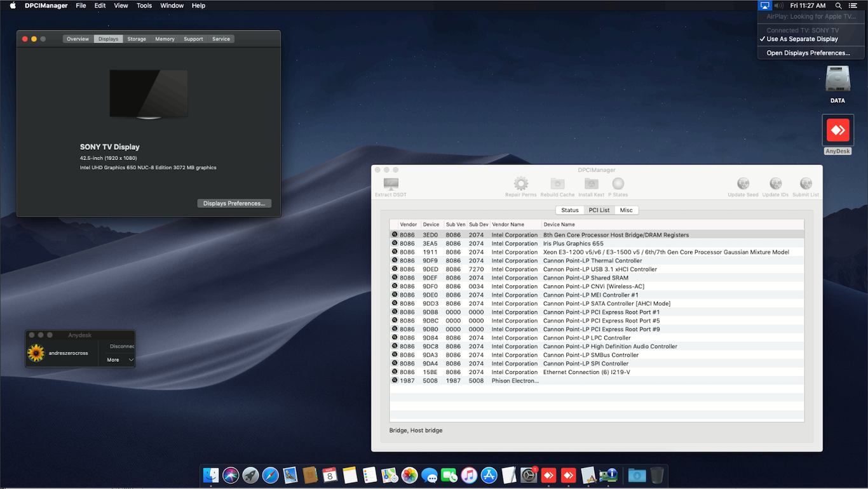Select the PCI List tab
This screenshot has height=489, width=868.
point(599,210)
